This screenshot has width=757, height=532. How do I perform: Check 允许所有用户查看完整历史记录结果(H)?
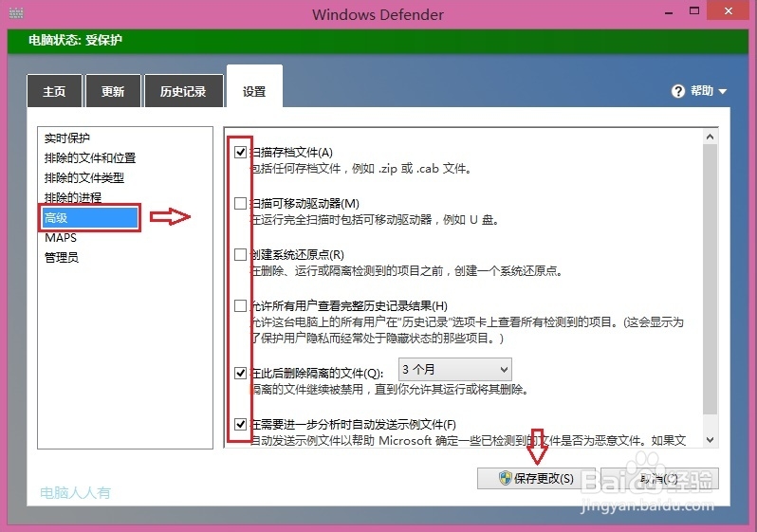pos(240,305)
